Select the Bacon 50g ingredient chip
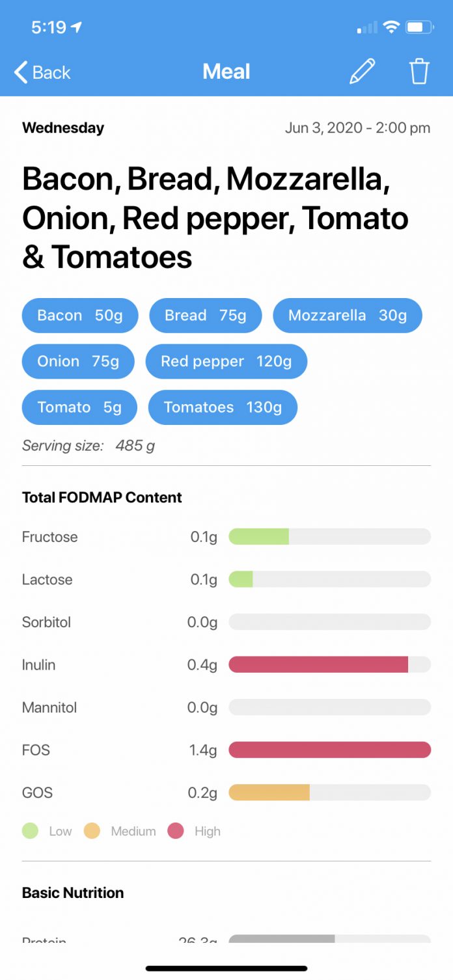453x980 pixels. (79, 316)
